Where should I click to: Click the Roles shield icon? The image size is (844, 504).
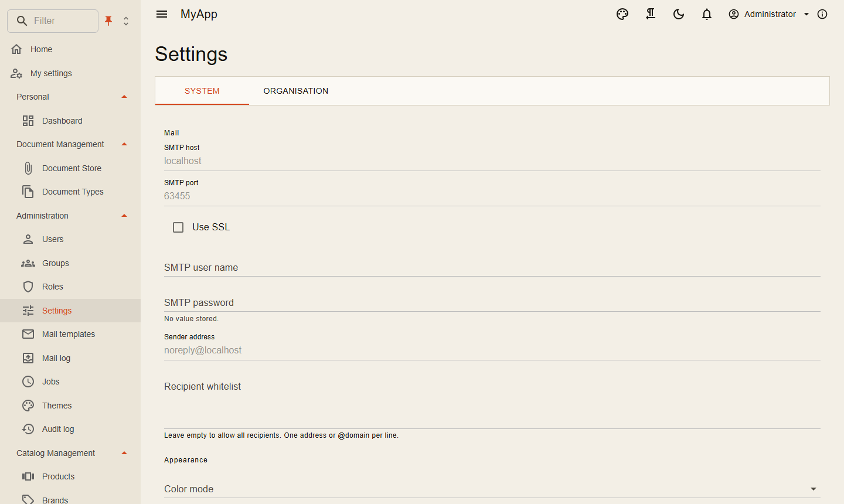(28, 287)
